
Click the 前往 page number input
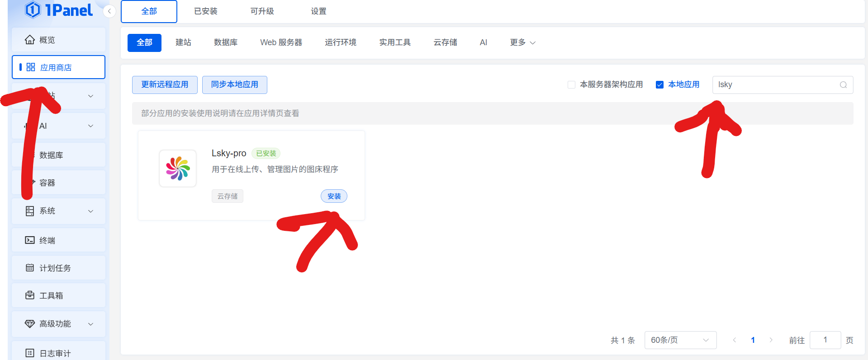(825, 340)
